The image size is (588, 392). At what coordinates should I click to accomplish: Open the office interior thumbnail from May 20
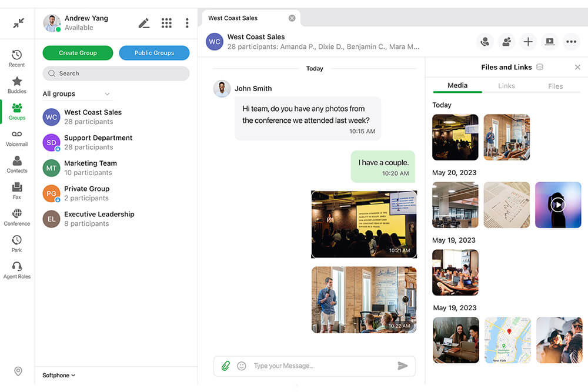[x=455, y=205]
